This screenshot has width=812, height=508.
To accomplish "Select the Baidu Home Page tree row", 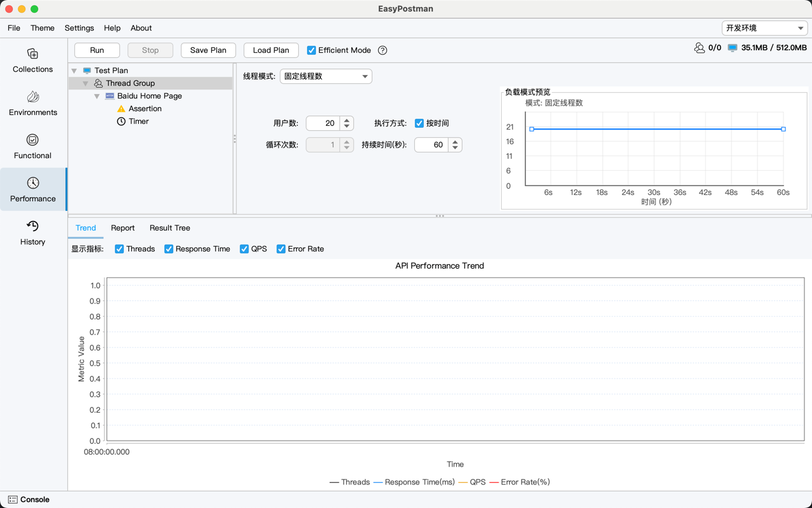I will [151, 96].
